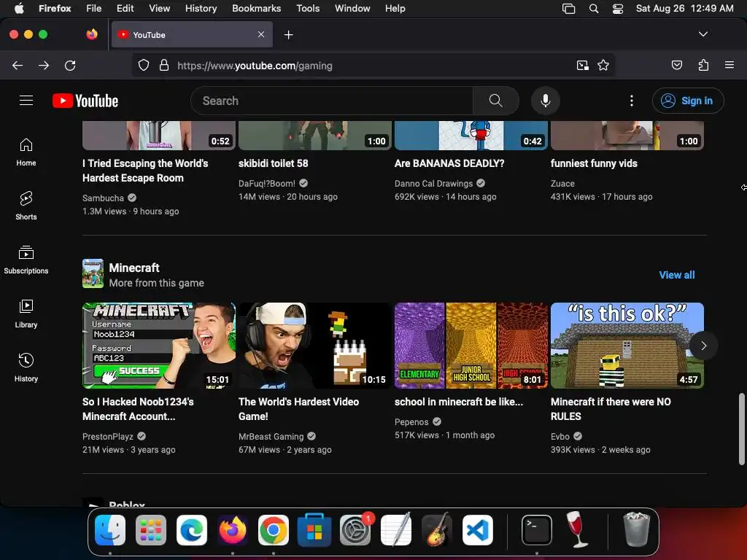Open the YouTube hamburger guide menu
The height and width of the screenshot is (560, 747).
[26, 101]
